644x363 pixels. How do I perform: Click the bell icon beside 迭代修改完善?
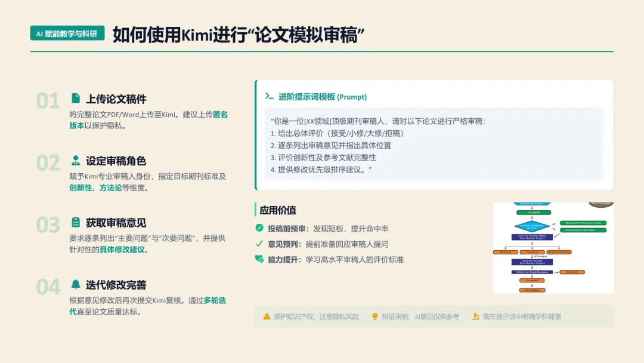point(76,284)
